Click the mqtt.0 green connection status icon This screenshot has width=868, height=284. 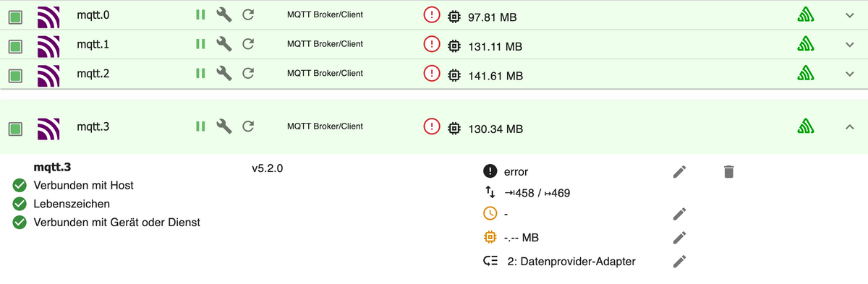tap(807, 15)
